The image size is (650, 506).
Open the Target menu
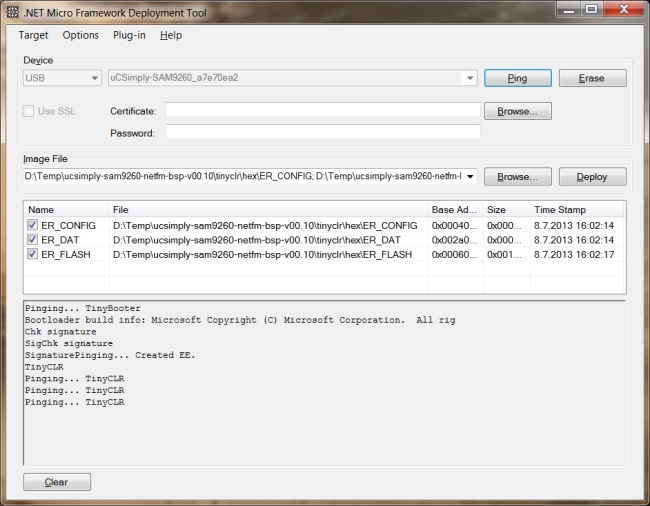point(33,35)
